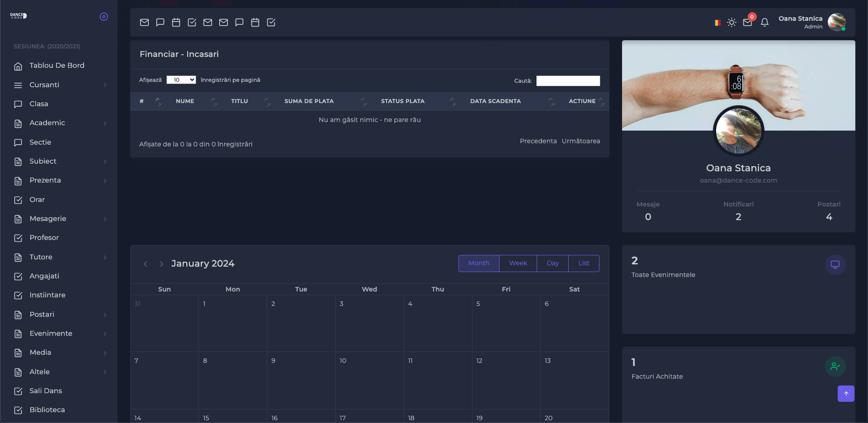This screenshot has width=868, height=423.
Task: Click the user-check icon on Facturi Achitate card
Action: [x=835, y=367]
